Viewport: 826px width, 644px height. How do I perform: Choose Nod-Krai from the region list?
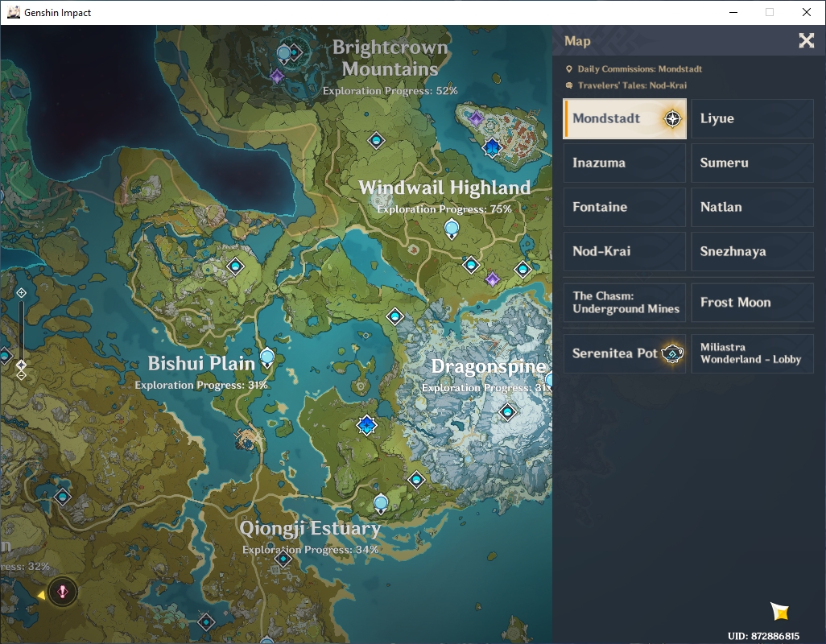624,251
